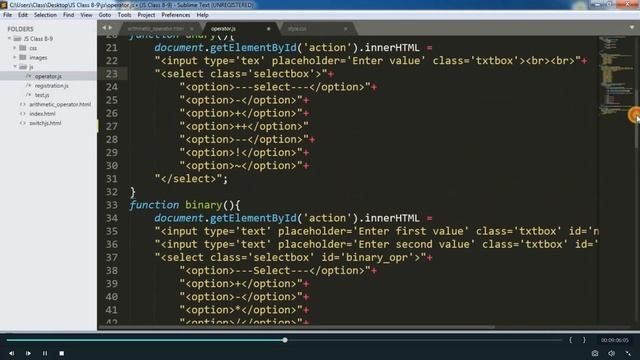
Task: Open the Find menu
Action: click(x=69, y=15)
